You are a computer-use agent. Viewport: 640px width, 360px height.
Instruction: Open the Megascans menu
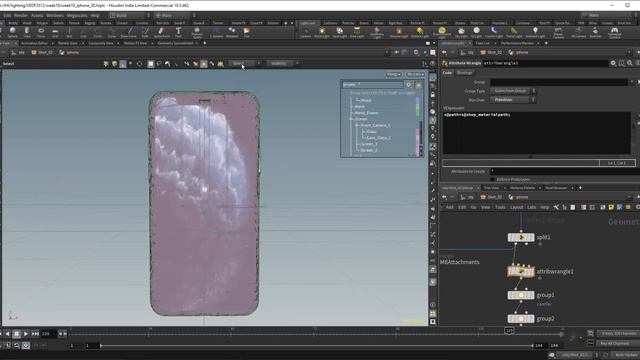click(77, 16)
